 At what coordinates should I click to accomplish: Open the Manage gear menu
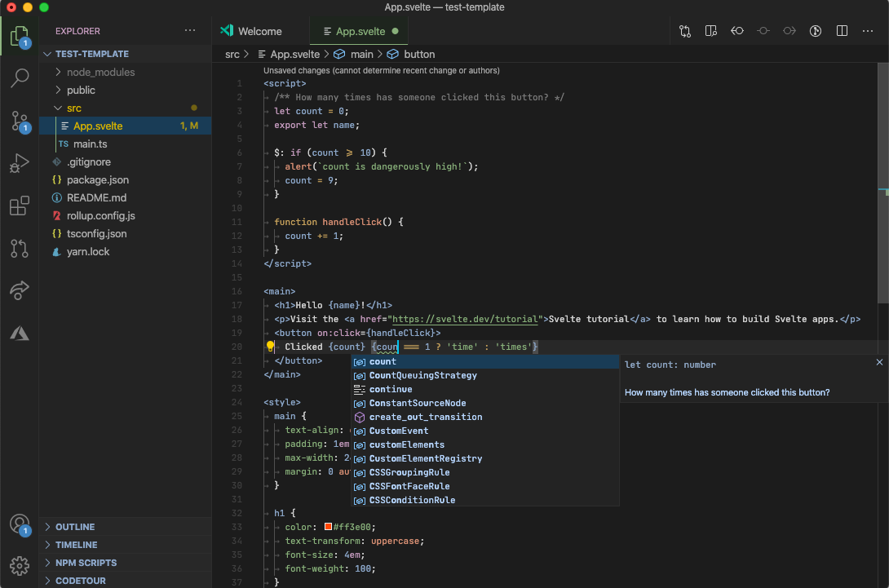tap(20, 565)
